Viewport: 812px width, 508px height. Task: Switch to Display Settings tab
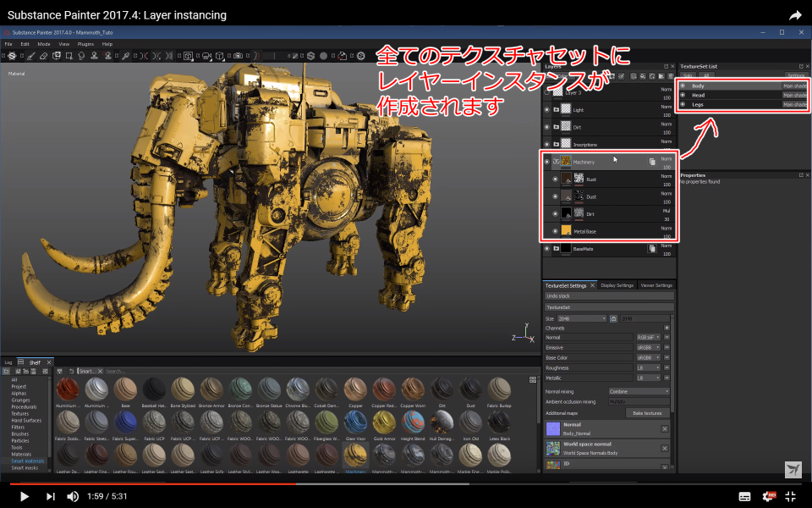(617, 285)
